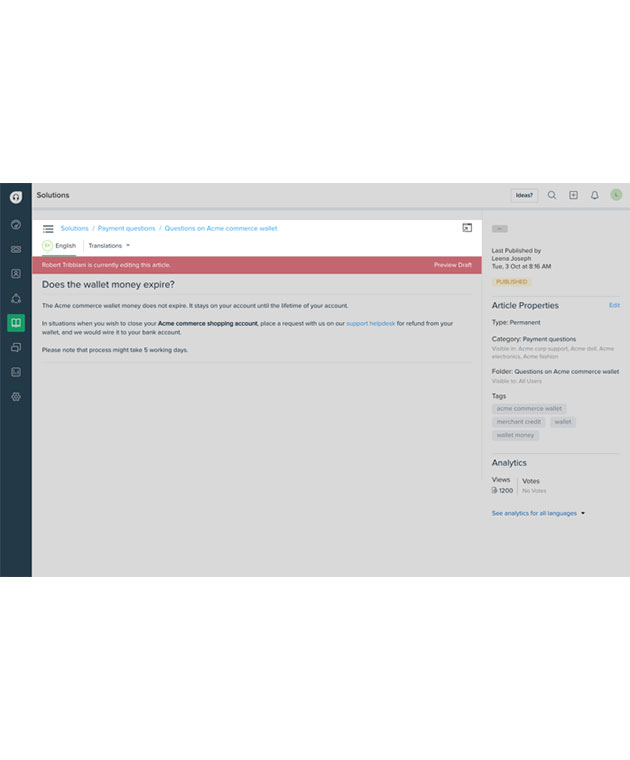Open the Forums chat sidebar icon

[x=16, y=348]
